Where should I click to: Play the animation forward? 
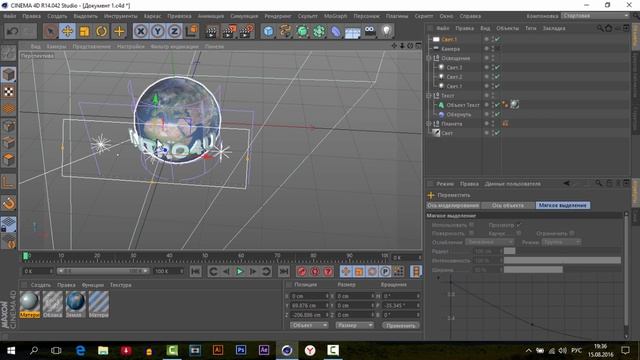(x=239, y=271)
